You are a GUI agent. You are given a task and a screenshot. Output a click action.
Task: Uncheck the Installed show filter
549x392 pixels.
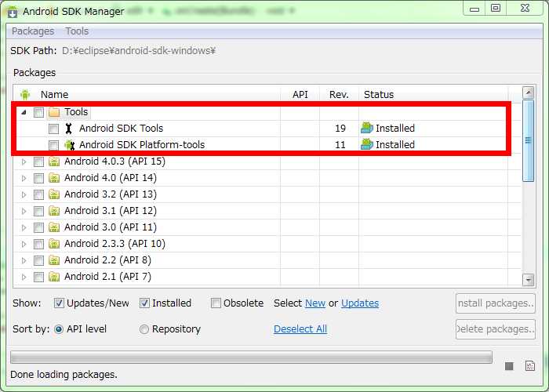[144, 303]
